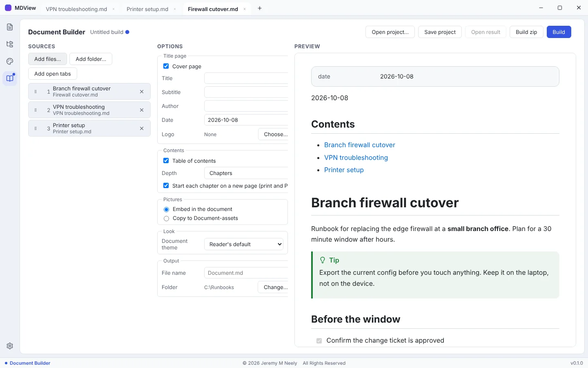Open the Document theme dropdown

pos(244,244)
